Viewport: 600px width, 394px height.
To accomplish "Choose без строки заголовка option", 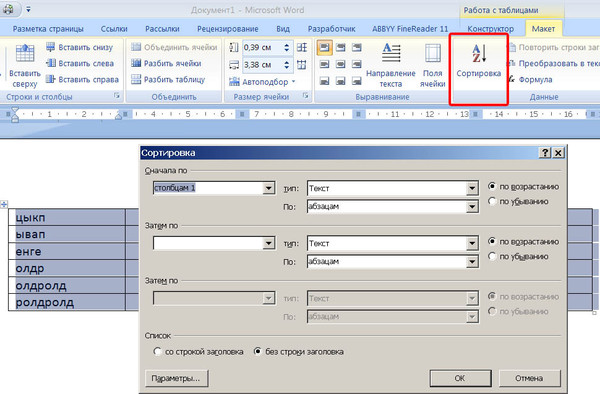I will 299,352.
